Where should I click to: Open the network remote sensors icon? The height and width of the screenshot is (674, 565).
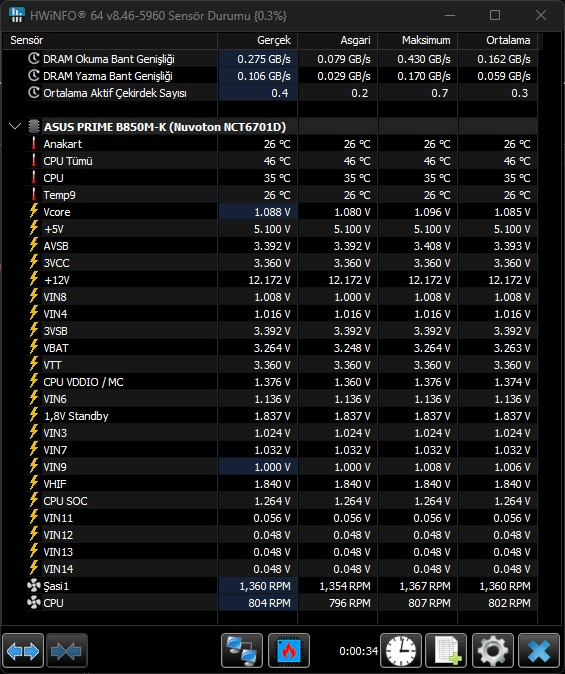click(x=242, y=651)
